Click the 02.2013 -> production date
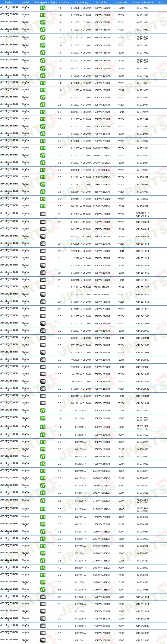 [81, 546]
